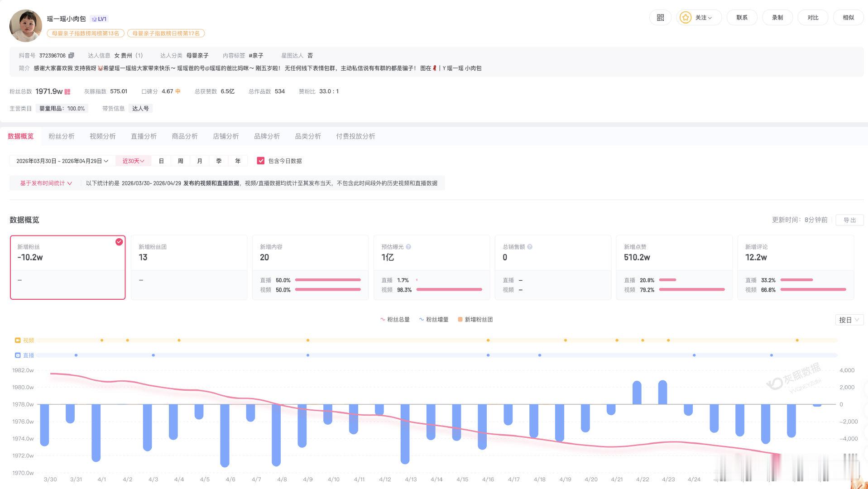Switch to the 品类分析 tab
Image resolution: width=868 pixels, height=489 pixels.
(x=308, y=136)
